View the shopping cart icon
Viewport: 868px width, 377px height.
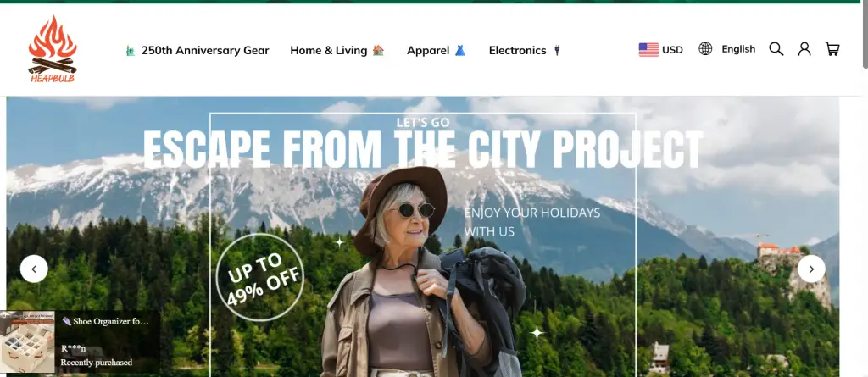832,49
